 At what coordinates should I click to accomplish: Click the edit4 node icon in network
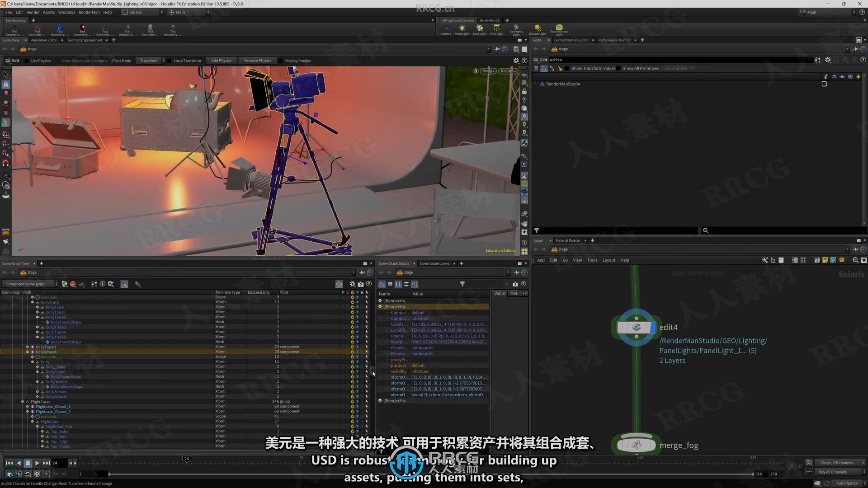[x=636, y=327]
